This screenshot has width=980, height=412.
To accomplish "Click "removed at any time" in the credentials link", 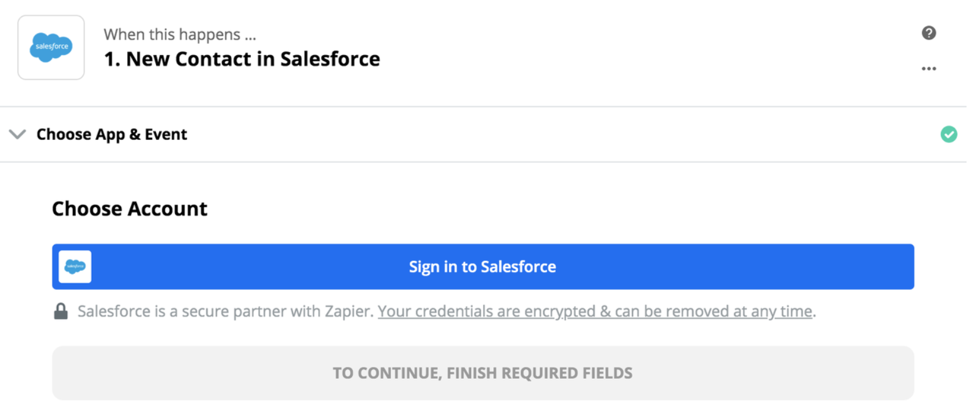I will pos(728,312).
